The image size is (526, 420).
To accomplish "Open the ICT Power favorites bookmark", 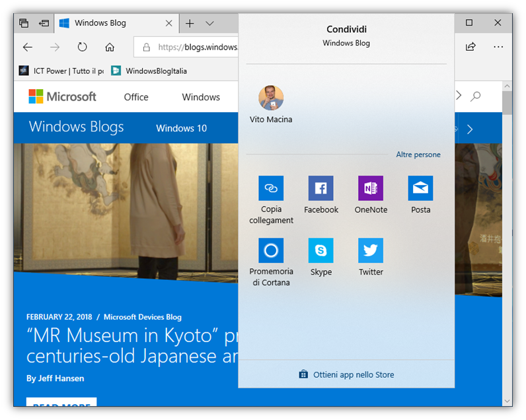I will (x=61, y=71).
